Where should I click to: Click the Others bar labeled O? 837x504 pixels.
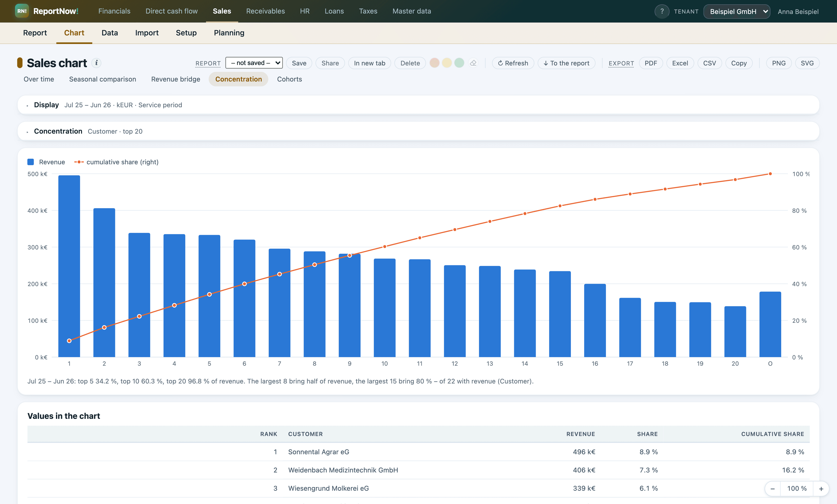tap(770, 324)
